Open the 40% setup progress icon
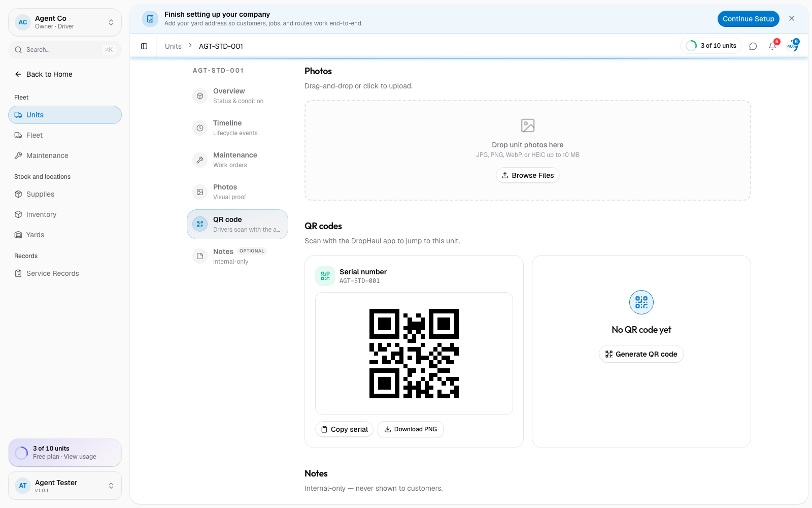The height and width of the screenshot is (508, 812). click(792, 46)
